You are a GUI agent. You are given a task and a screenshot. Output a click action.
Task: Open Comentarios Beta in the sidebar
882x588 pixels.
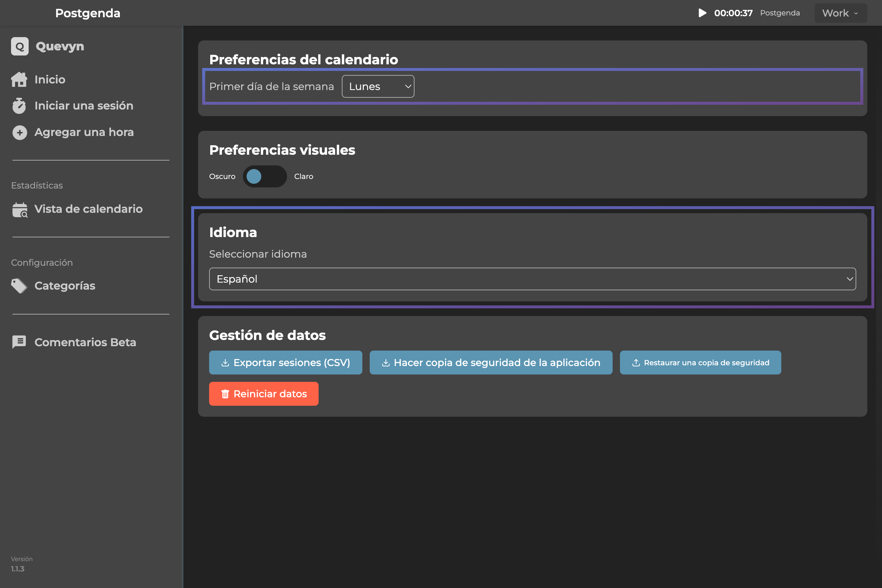[x=85, y=342]
